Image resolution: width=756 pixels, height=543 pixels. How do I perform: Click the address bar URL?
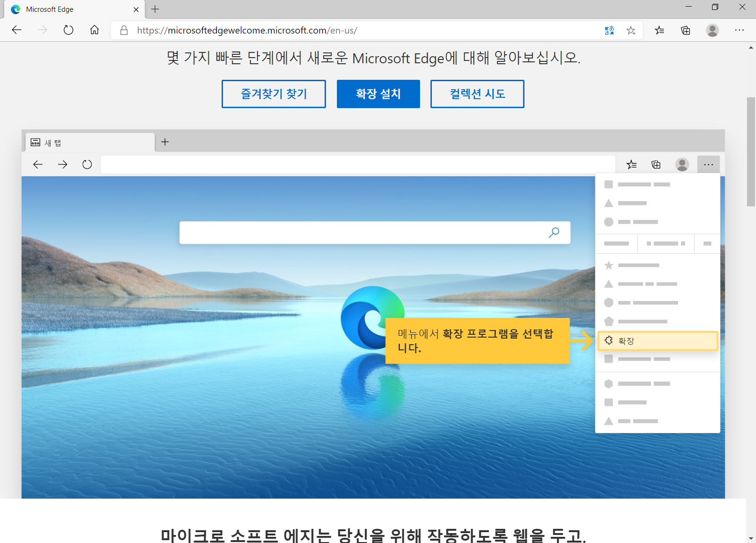click(247, 30)
